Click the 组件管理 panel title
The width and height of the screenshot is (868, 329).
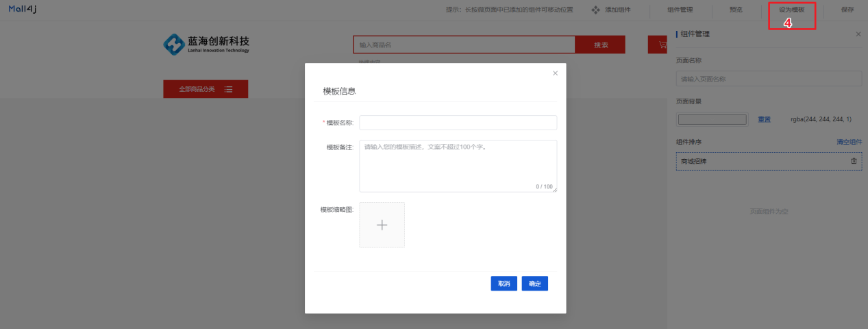pos(695,34)
